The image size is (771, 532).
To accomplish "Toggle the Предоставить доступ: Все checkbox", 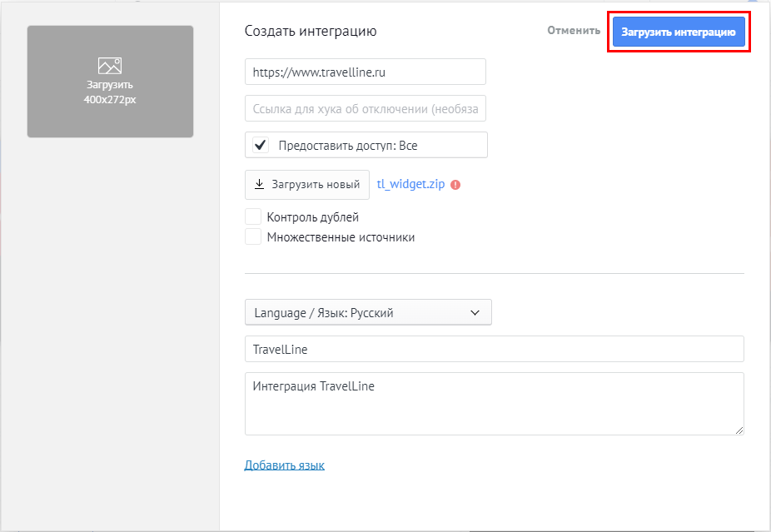I will [x=261, y=145].
